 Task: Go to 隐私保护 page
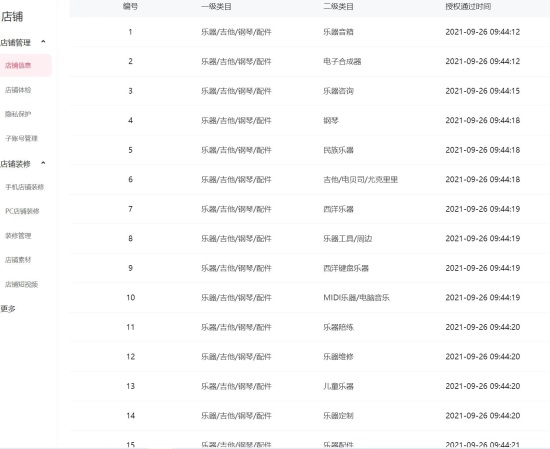(18, 114)
